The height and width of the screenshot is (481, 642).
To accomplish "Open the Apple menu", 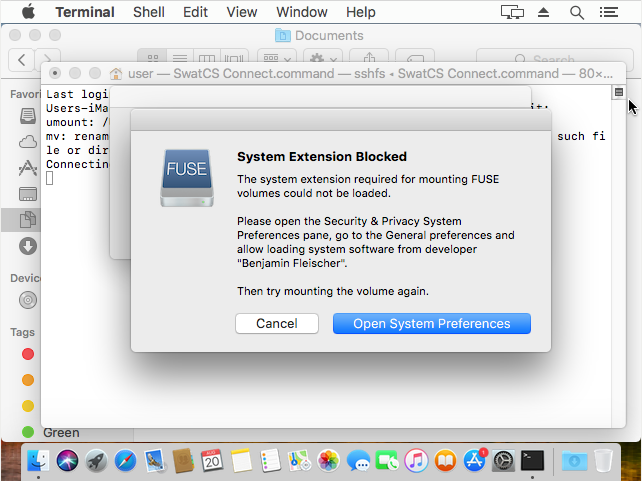I will [x=27, y=12].
